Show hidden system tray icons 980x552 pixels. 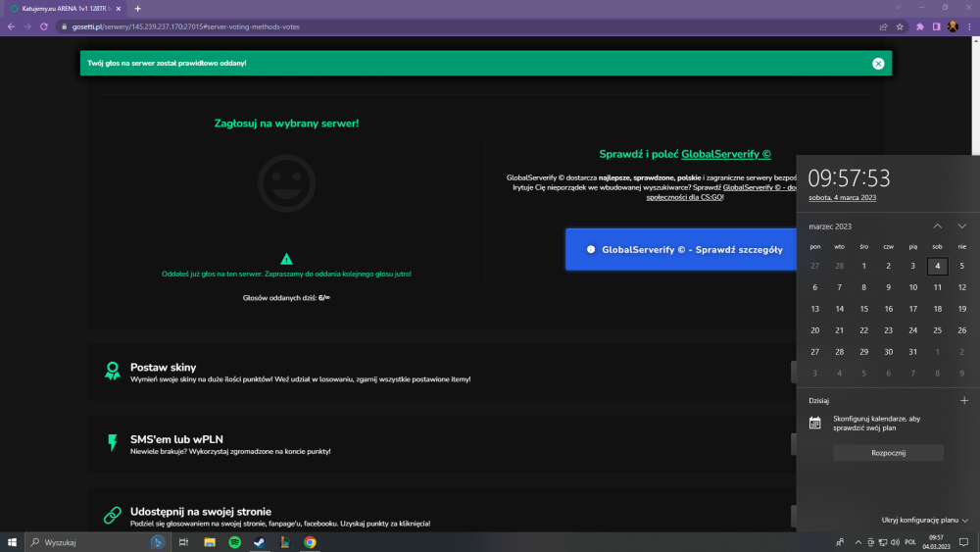858,542
